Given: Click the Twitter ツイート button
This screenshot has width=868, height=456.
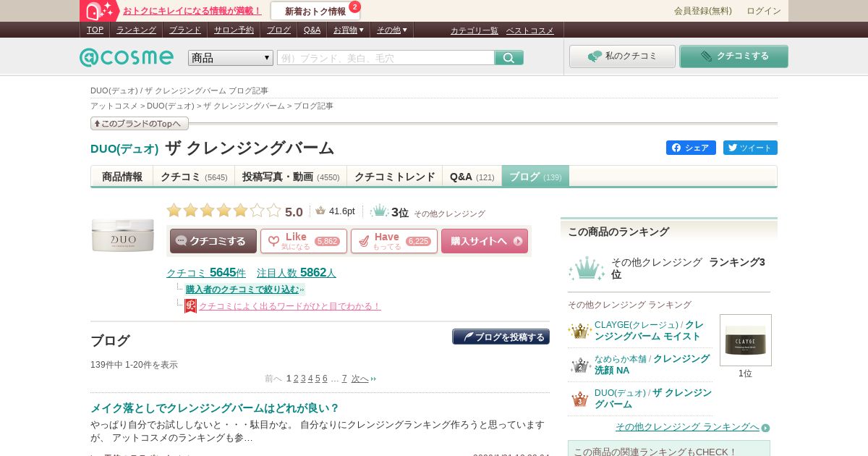Looking at the screenshot, I should point(750,148).
